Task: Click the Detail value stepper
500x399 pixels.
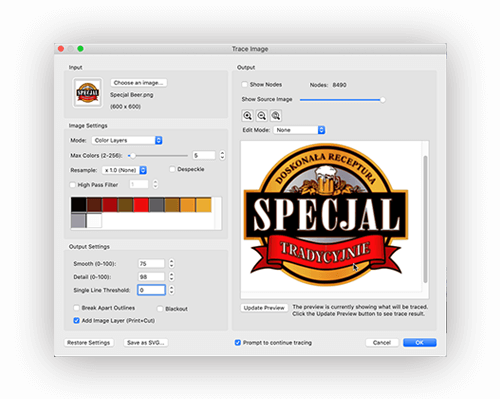Action: coord(171,277)
